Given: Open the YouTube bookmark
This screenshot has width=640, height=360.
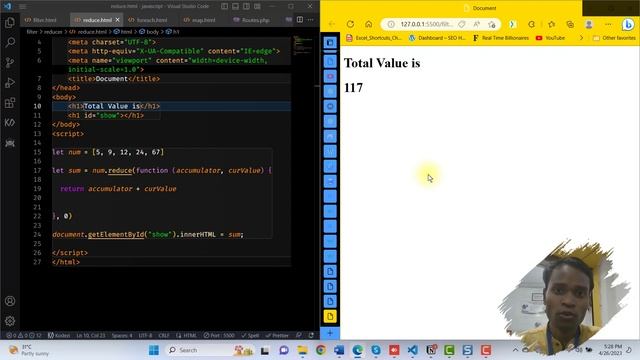Looking at the screenshot, I should coord(550,38).
